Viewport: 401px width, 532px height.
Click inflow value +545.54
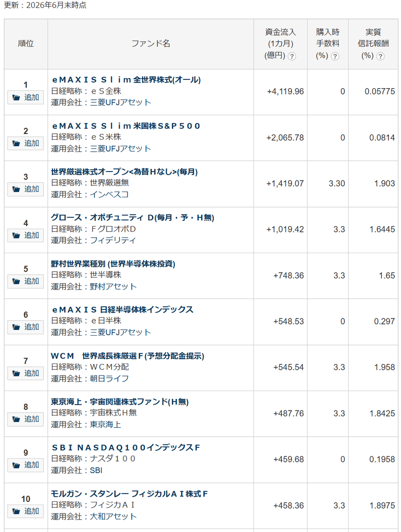pos(289,368)
